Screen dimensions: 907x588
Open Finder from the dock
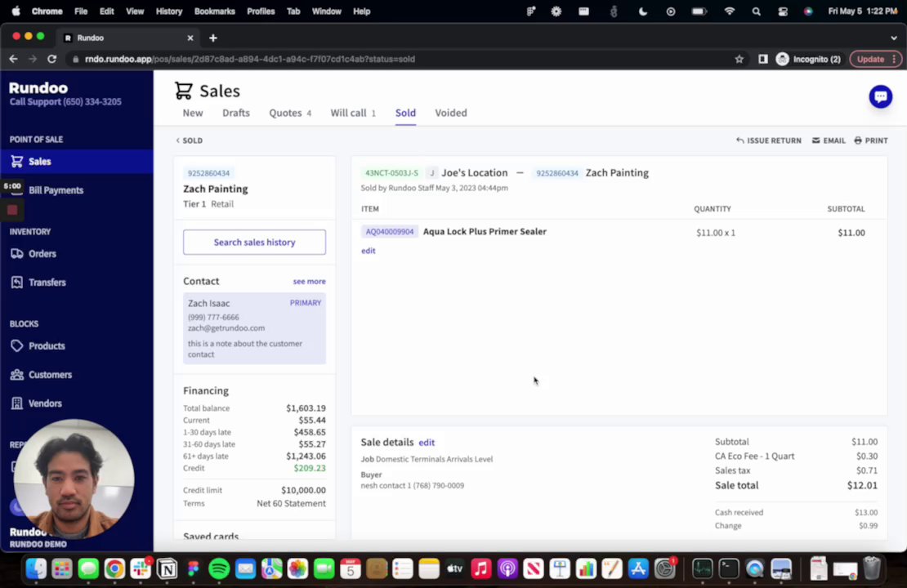coord(36,569)
